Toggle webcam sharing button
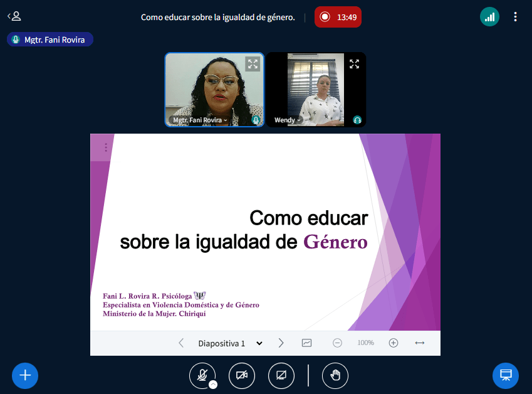This screenshot has width=532, height=394. 242,376
